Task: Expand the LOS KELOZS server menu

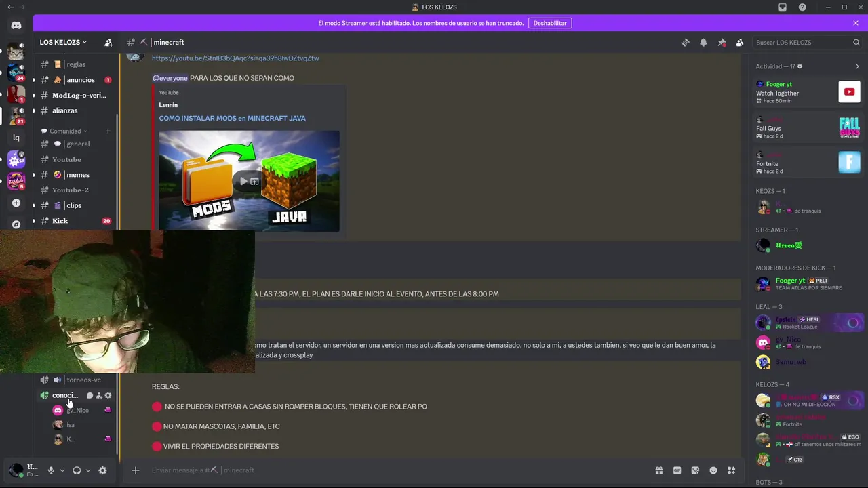Action: click(x=63, y=42)
